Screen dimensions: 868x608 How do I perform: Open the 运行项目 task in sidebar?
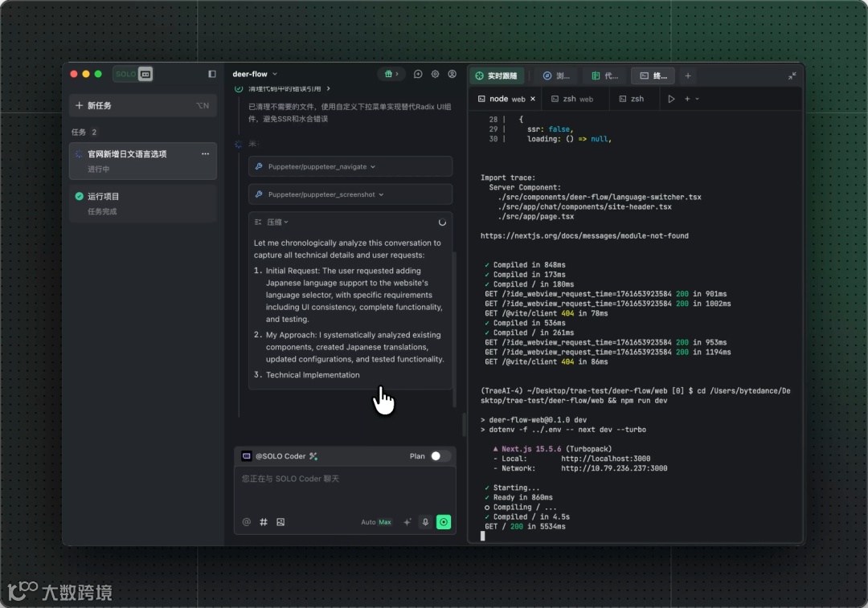pos(142,202)
